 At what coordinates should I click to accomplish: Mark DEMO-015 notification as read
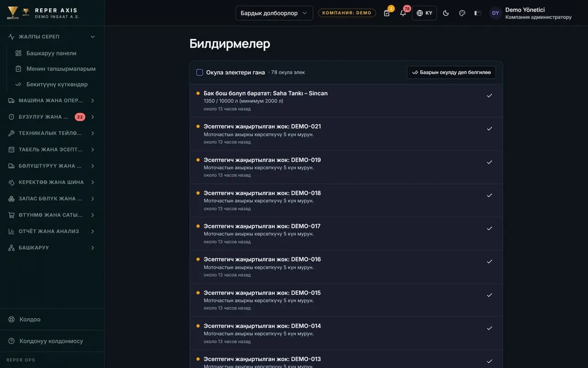click(x=489, y=295)
